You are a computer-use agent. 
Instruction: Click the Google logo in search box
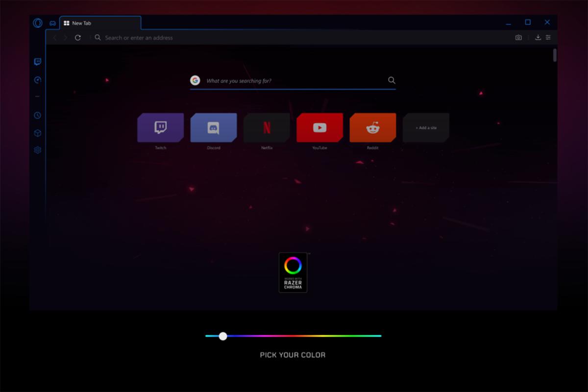pos(195,80)
